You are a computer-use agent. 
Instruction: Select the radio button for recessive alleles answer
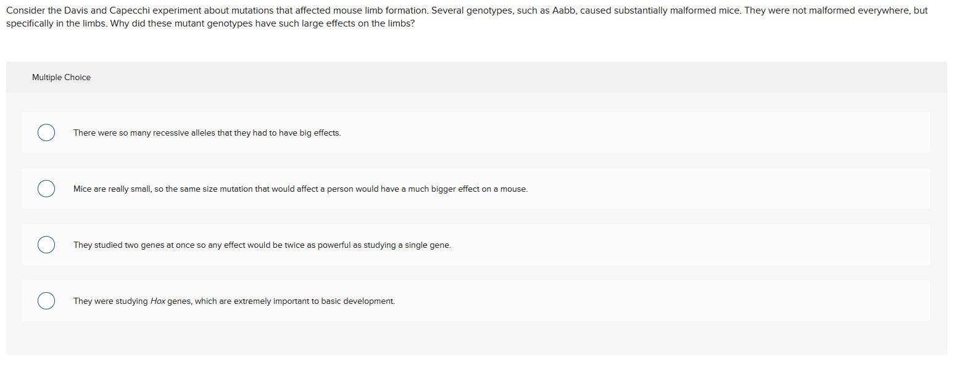(x=46, y=133)
